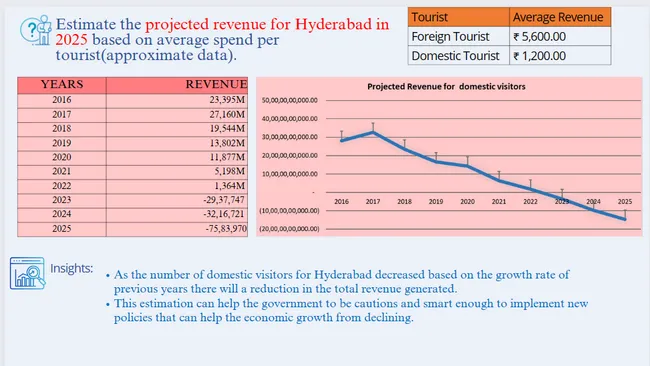Click x-axis label '2020' on the chart

coord(468,202)
